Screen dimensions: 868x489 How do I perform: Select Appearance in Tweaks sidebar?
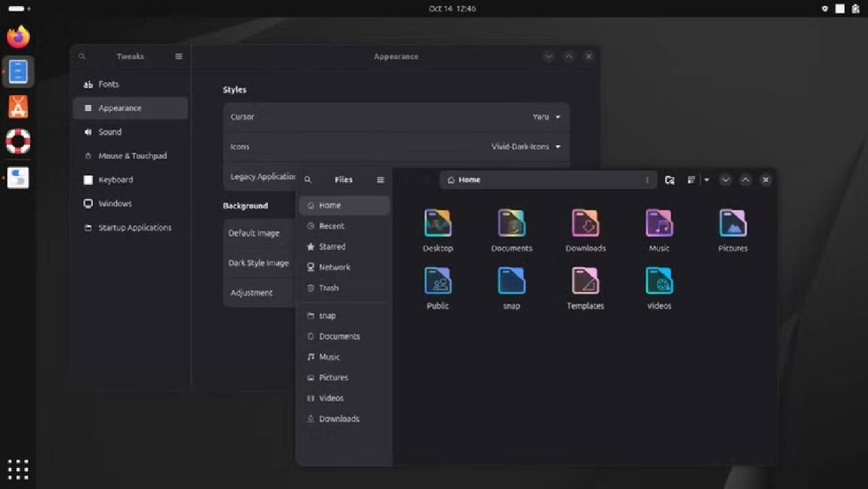pos(130,108)
